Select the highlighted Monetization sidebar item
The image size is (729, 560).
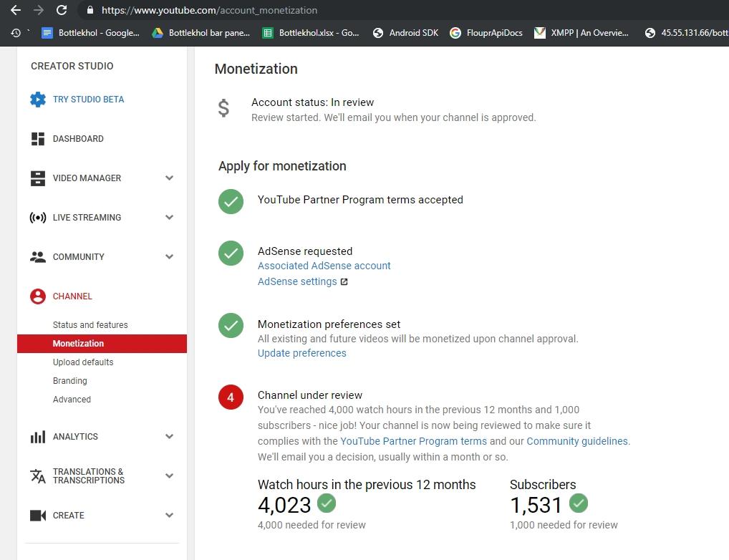point(102,344)
